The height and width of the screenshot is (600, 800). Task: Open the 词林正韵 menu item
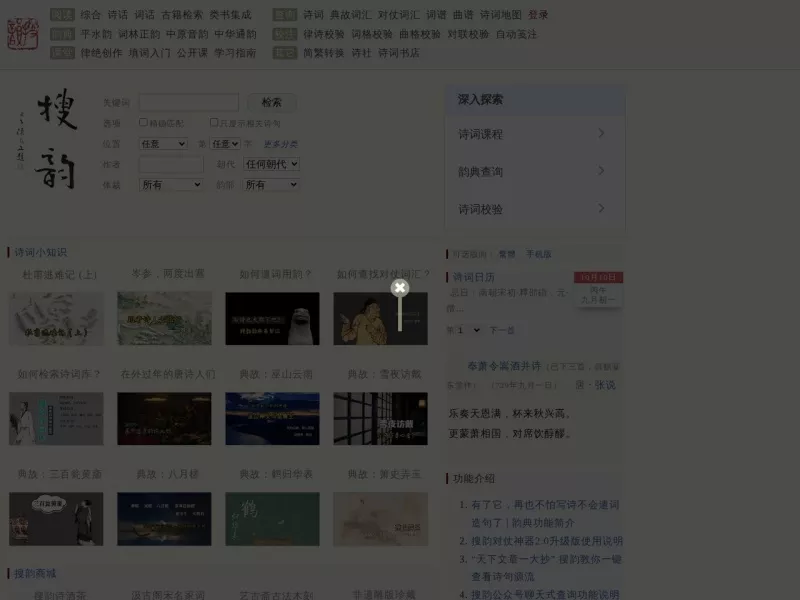[x=139, y=34]
